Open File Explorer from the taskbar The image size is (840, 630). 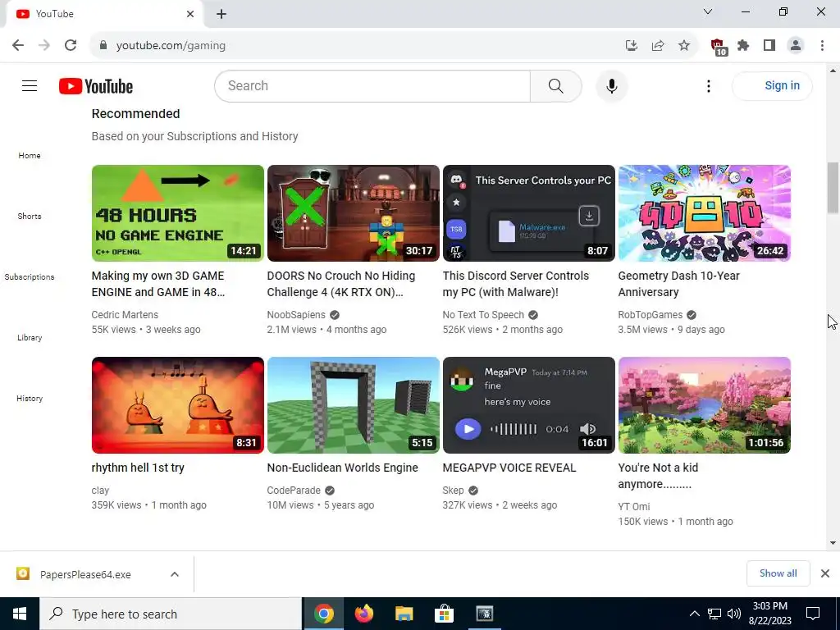(404, 614)
